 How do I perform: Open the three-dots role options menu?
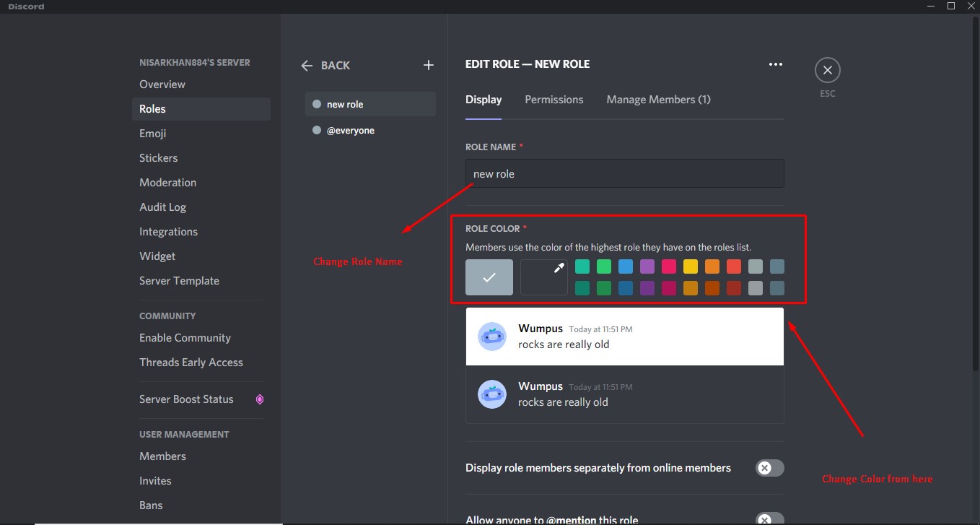pos(776,64)
